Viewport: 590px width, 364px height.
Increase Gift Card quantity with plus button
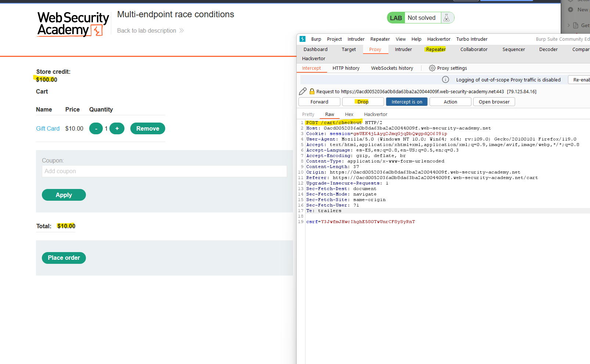(117, 128)
